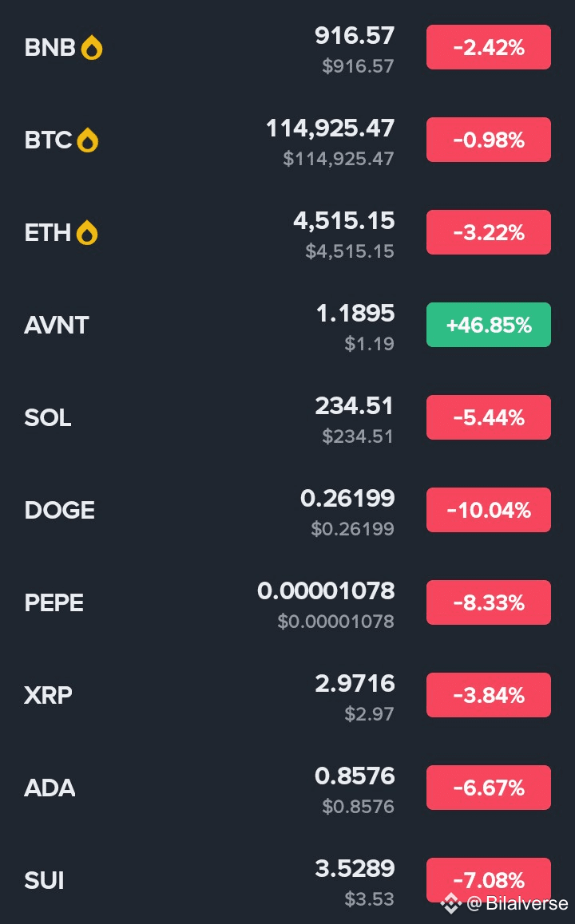The height and width of the screenshot is (924, 575).
Task: Click the flame icon next to ETH
Action: click(87, 233)
